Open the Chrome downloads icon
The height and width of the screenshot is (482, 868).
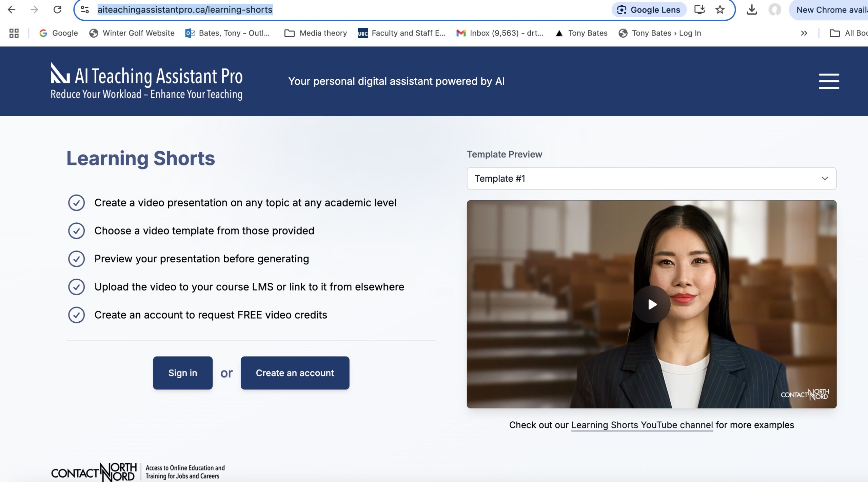coord(752,9)
